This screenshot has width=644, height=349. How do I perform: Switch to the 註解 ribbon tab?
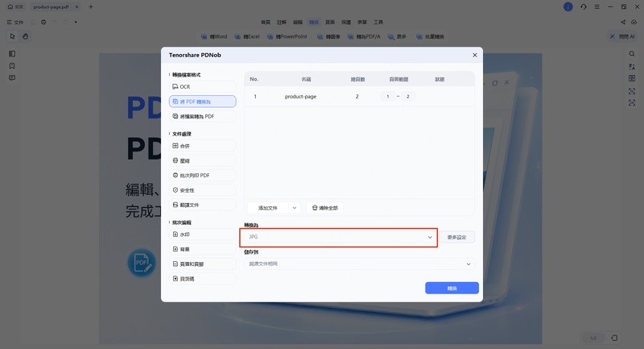click(281, 23)
